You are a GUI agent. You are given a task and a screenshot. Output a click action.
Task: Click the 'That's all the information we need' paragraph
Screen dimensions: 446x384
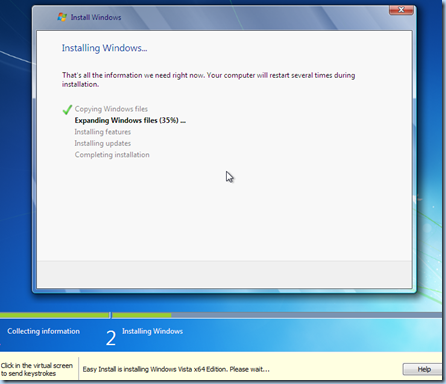[x=208, y=80]
